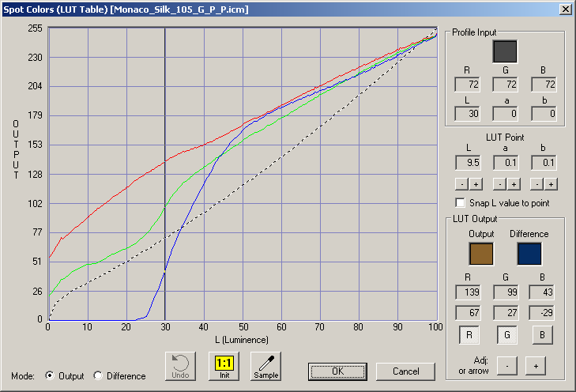This screenshot has height=392, width=576.
Task: Click the 1:1 Init button
Action: click(x=224, y=366)
